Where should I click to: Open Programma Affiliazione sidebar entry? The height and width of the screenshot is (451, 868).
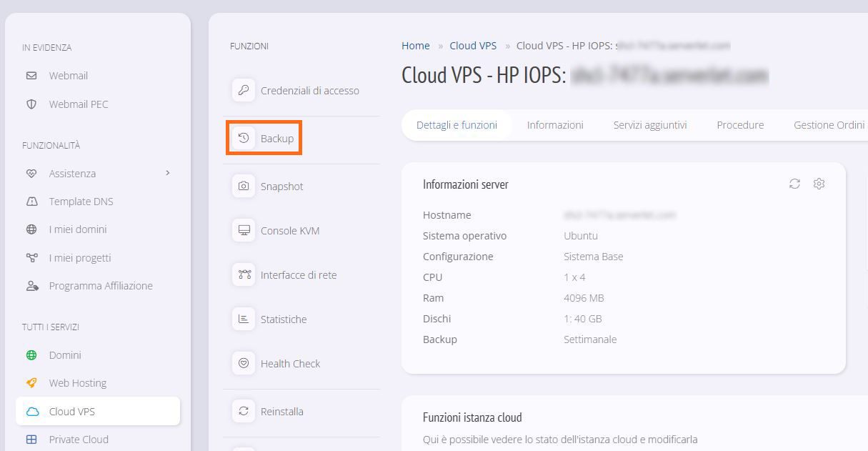click(x=101, y=286)
